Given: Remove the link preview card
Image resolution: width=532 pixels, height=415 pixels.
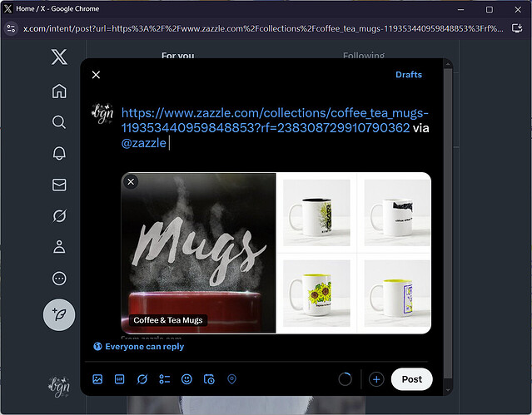Looking at the screenshot, I should click(131, 182).
